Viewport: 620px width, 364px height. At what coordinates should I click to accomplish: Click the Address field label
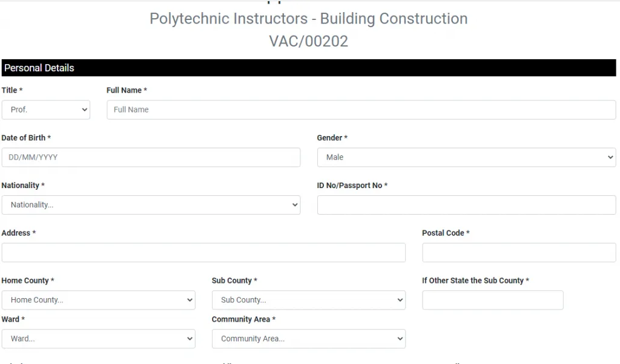[x=18, y=233]
